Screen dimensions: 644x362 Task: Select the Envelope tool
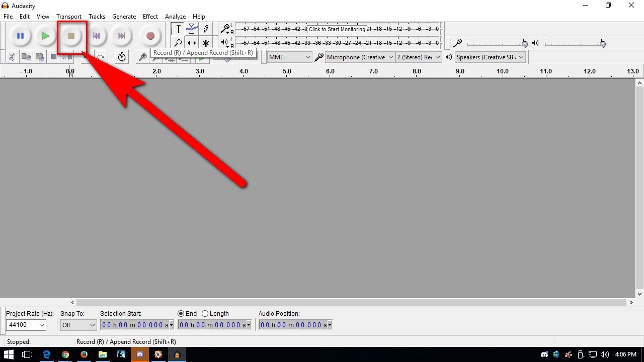coord(192,29)
